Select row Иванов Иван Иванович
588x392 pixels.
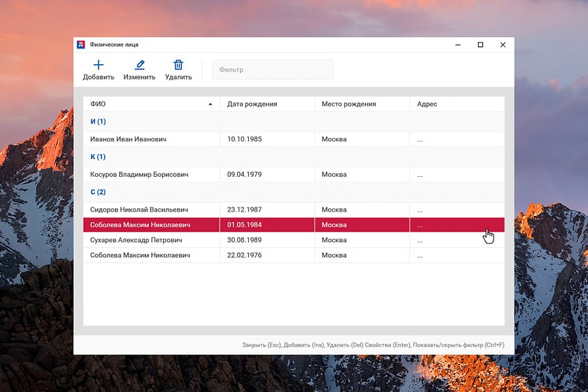293,139
